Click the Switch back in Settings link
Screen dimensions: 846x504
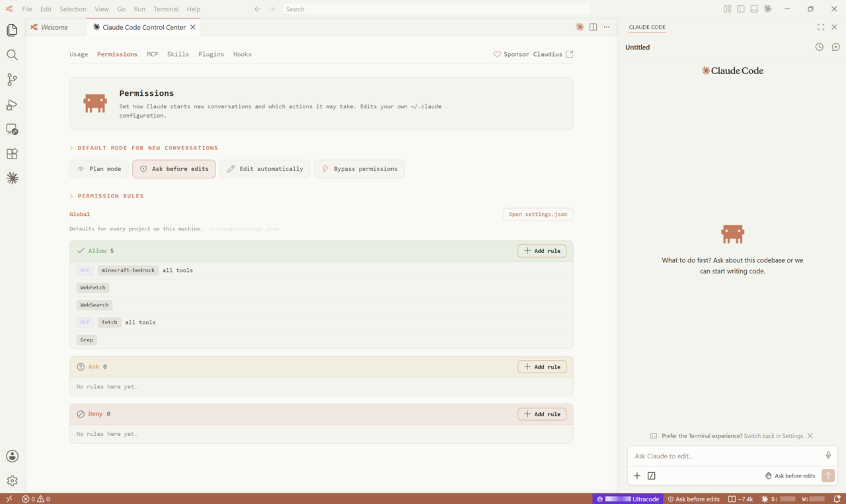pos(774,436)
